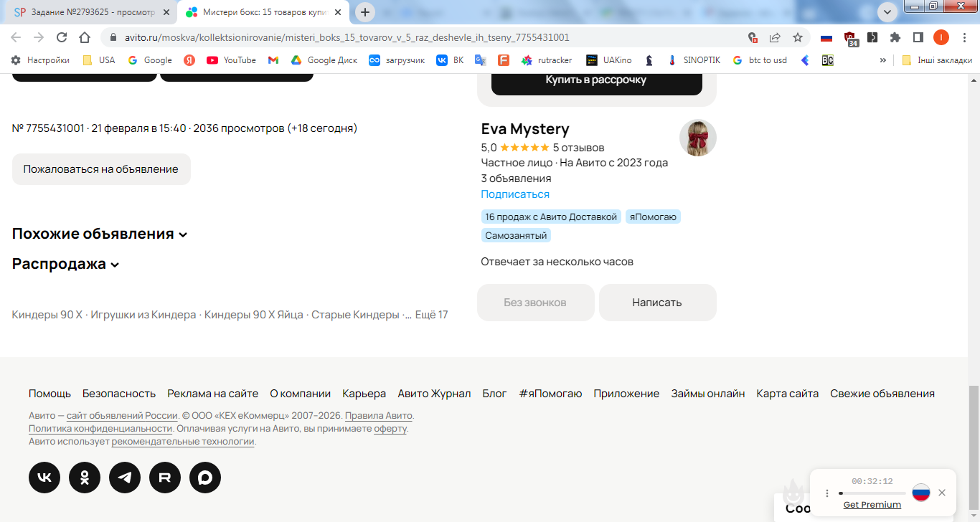Open the Помощь footer link
Screen dimensions: 980x522
pos(50,394)
